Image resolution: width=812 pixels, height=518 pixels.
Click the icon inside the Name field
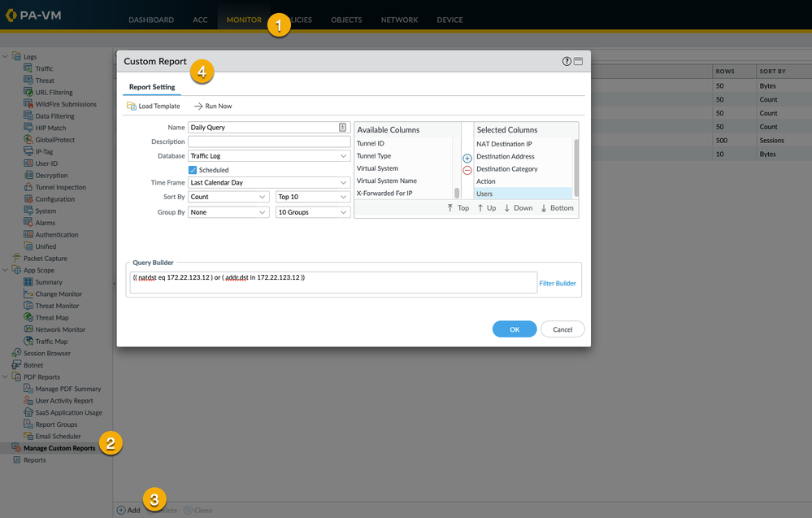[343, 128]
